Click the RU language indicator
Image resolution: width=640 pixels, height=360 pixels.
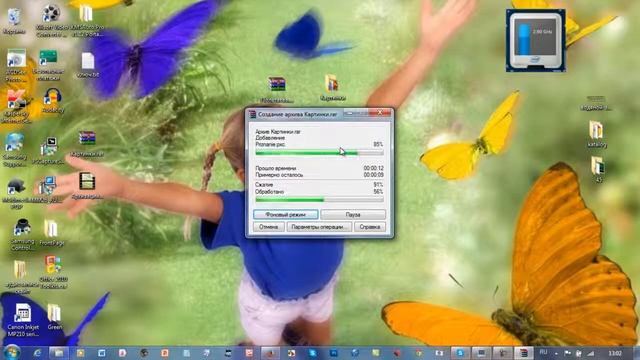click(x=543, y=352)
